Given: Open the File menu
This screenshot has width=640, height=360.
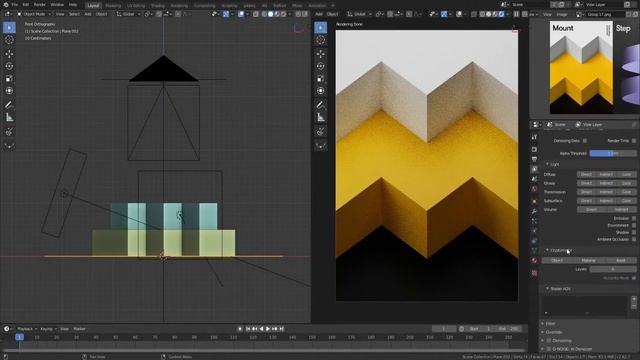Looking at the screenshot, I should [x=15, y=4].
